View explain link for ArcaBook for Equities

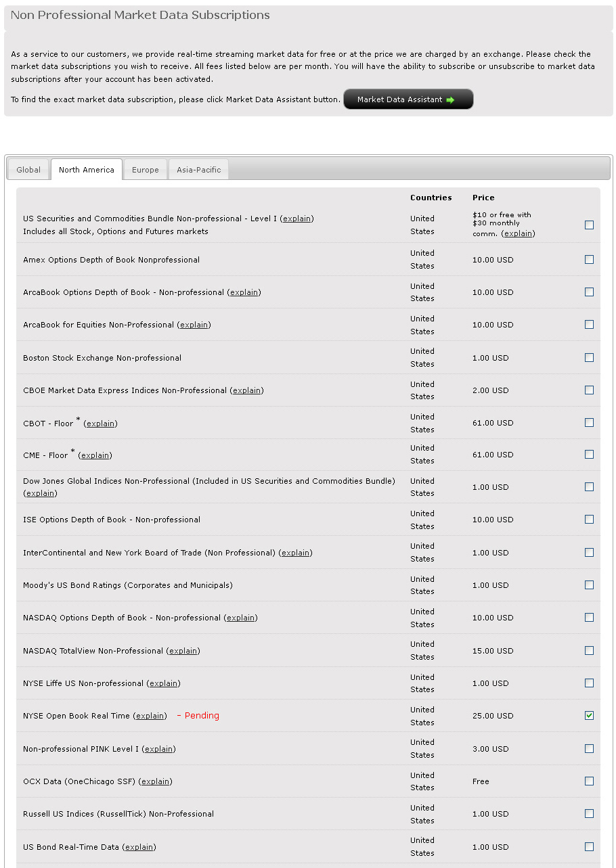(x=194, y=325)
